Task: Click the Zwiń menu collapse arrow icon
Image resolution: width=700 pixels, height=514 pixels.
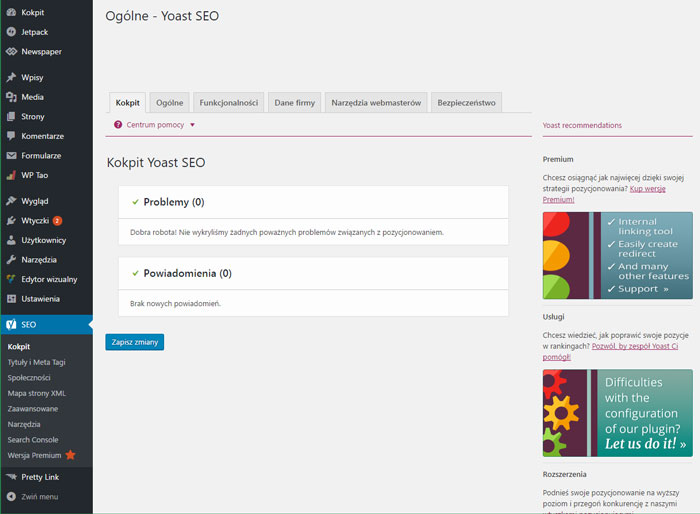Action: tap(11, 497)
